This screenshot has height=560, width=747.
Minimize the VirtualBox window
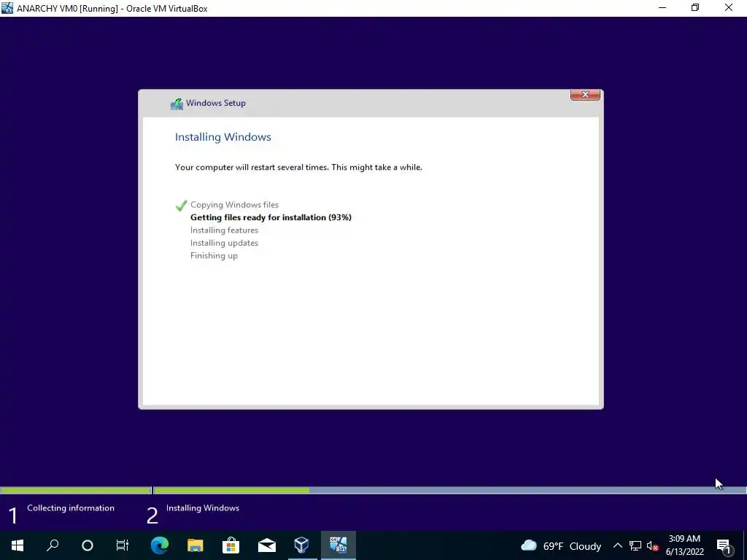coord(662,7)
